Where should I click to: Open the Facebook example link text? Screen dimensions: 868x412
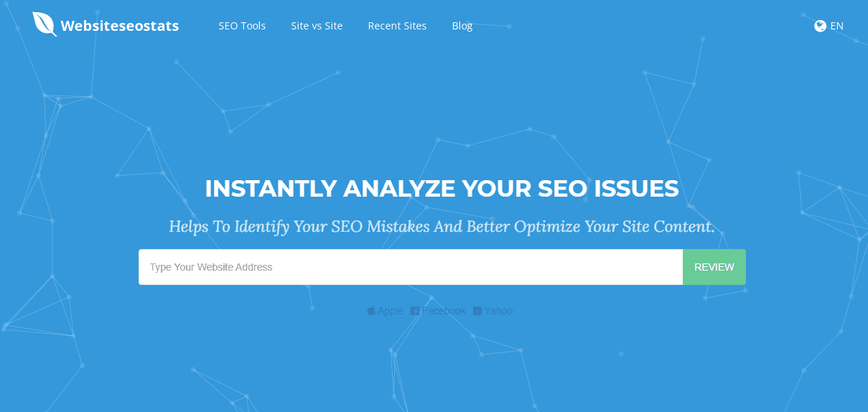point(444,311)
